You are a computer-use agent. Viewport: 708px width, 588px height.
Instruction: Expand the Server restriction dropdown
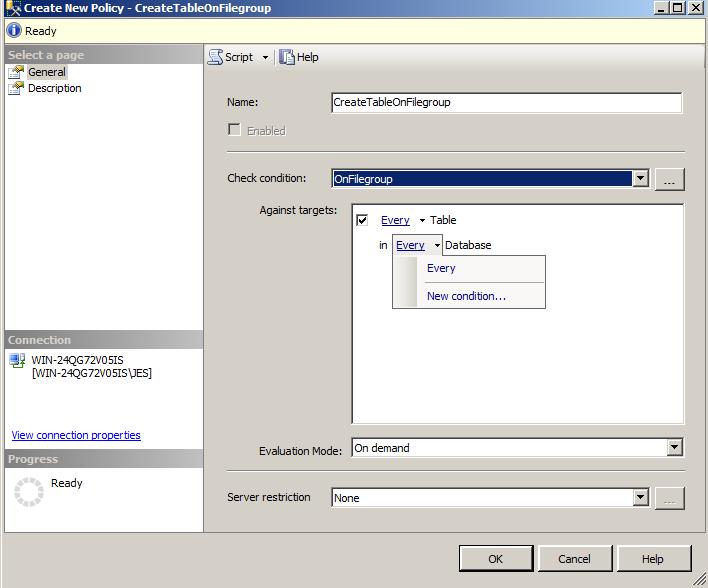(640, 498)
